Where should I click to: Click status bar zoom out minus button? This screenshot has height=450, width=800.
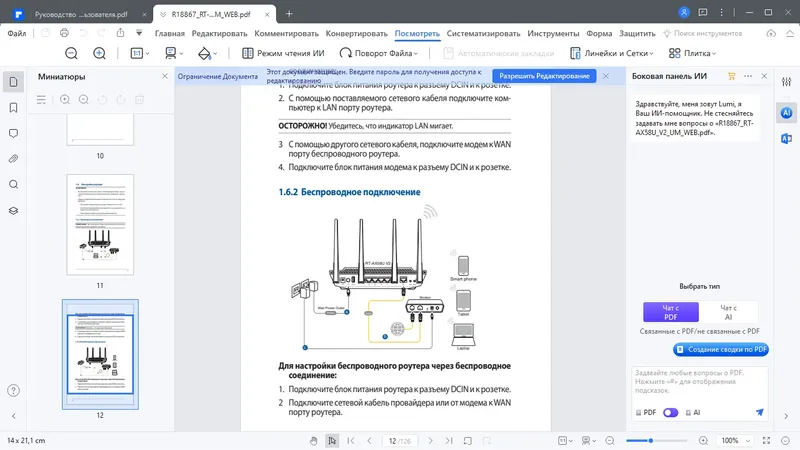[x=610, y=441]
